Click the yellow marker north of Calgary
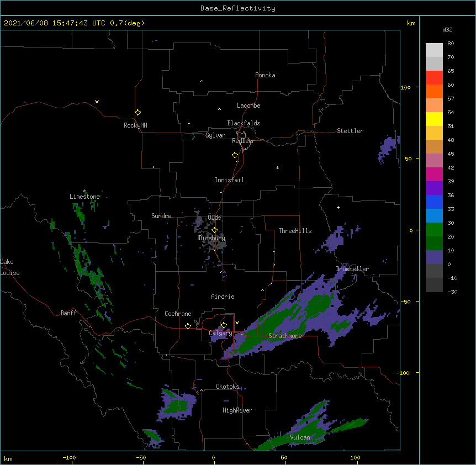The image size is (476, 465). 224,325
